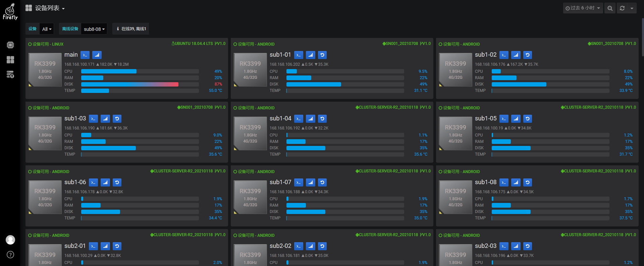Open the main device name link

pyautogui.click(x=71, y=55)
